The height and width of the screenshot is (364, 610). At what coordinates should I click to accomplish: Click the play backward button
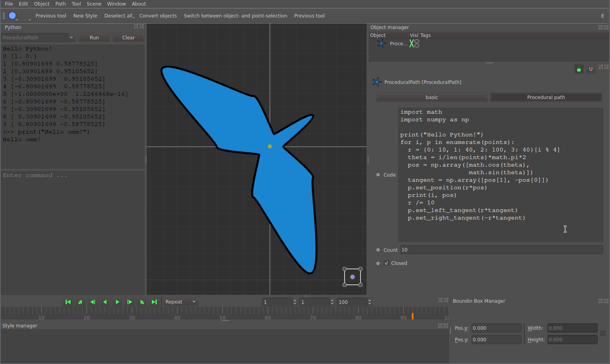coord(105,302)
